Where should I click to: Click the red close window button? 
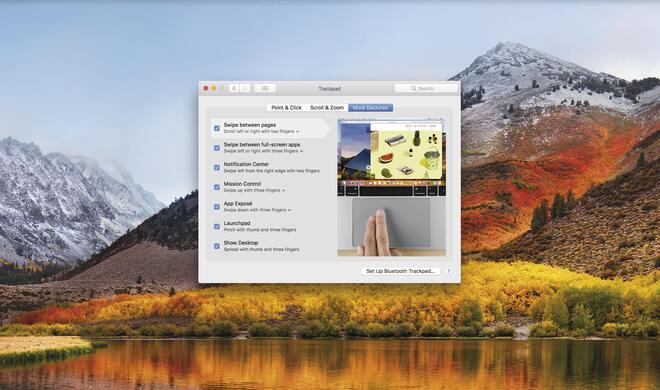(x=206, y=88)
